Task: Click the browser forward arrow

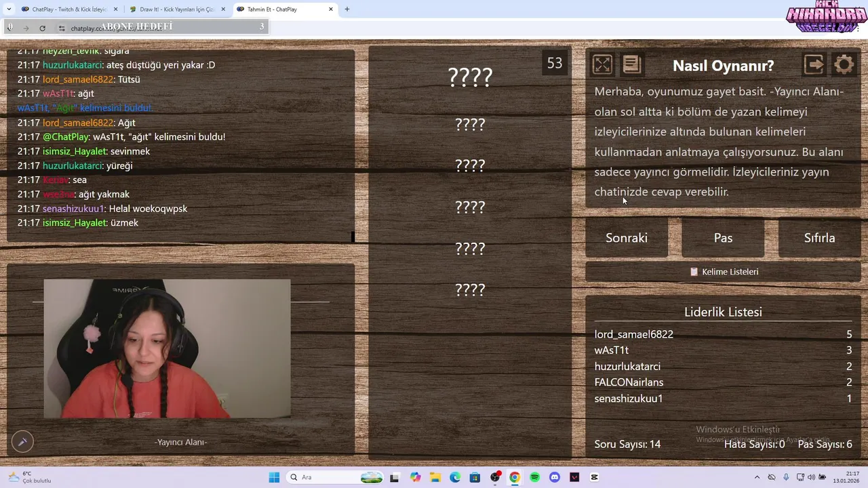Action: 26,28
